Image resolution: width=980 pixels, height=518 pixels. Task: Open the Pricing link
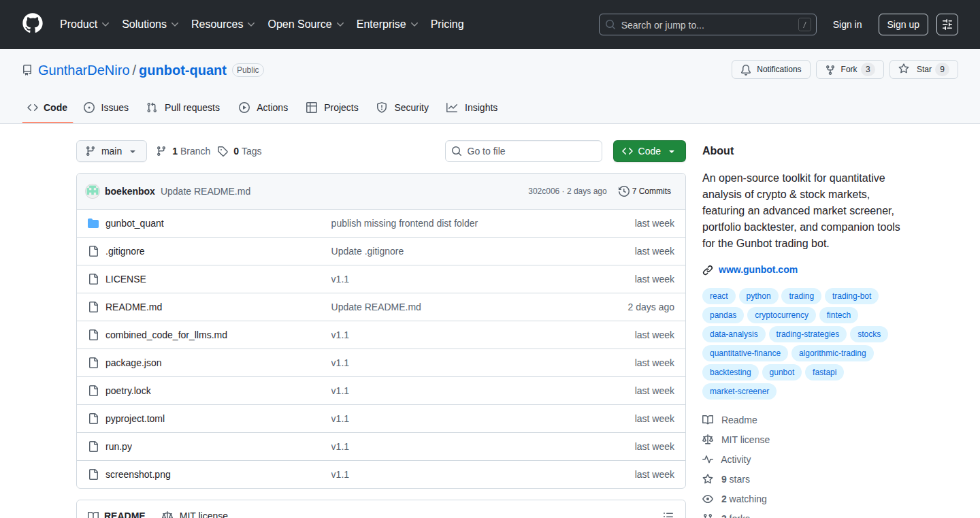point(447,24)
